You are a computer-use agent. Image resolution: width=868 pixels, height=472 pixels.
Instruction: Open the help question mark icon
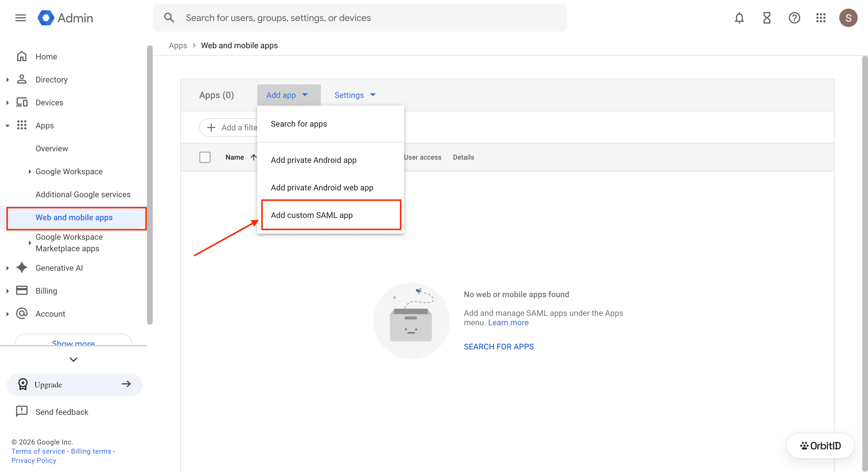(x=794, y=18)
